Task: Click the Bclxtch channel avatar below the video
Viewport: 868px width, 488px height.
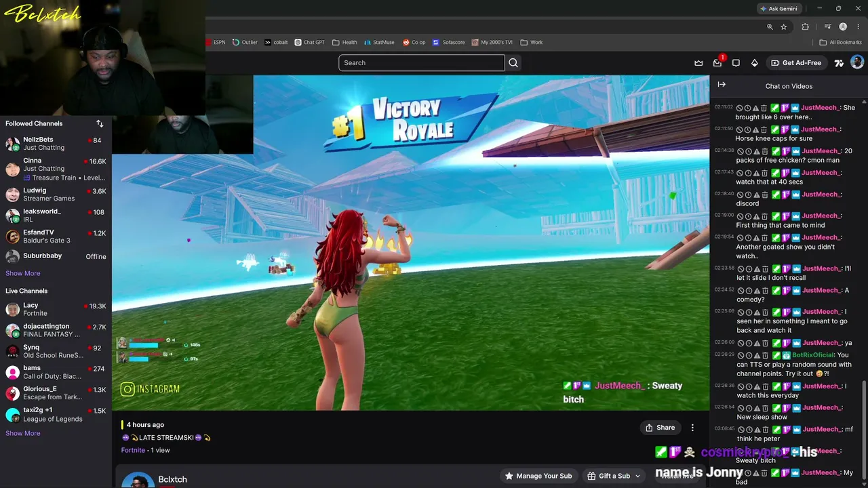Action: click(138, 480)
